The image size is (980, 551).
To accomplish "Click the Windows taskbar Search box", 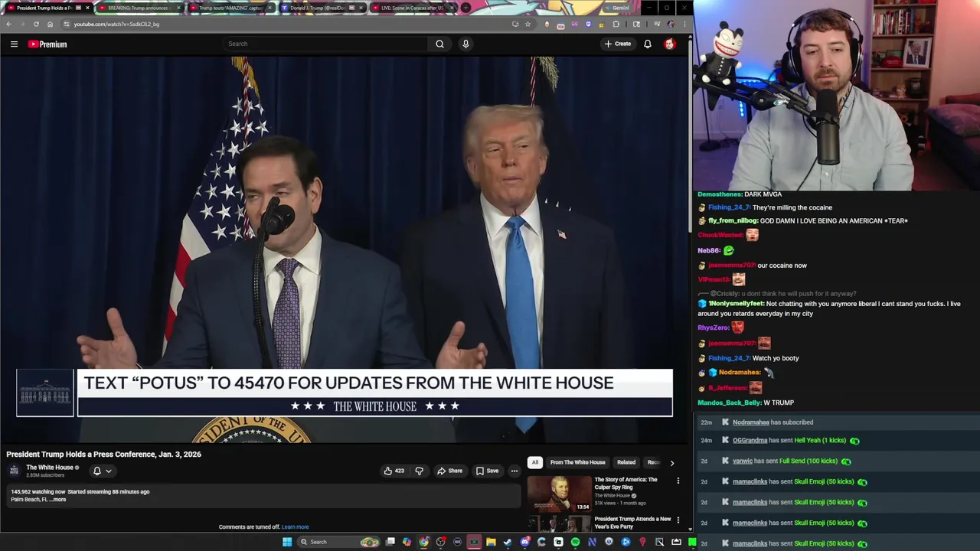I will (337, 542).
